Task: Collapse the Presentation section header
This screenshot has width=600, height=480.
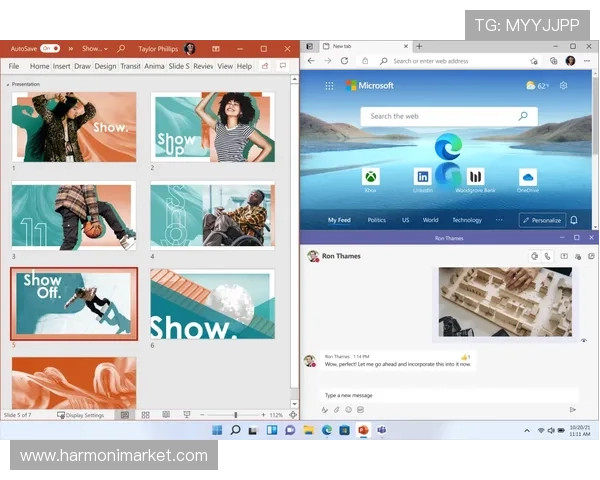Action: pos(9,85)
